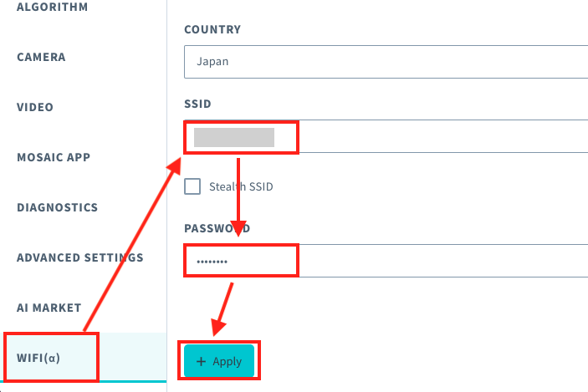Viewport: 588px width, 392px height.
Task: Open the AI MARKET section
Action: pyautogui.click(x=49, y=308)
